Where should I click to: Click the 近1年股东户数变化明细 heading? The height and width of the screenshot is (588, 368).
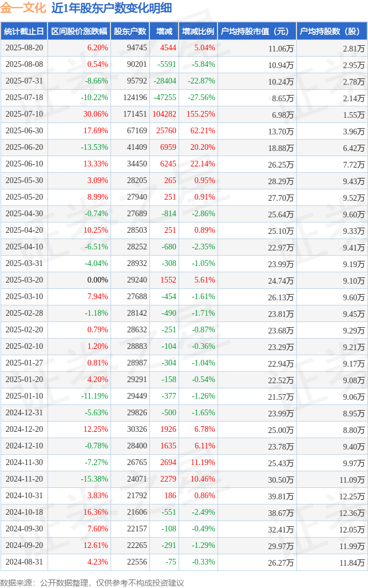112,8
